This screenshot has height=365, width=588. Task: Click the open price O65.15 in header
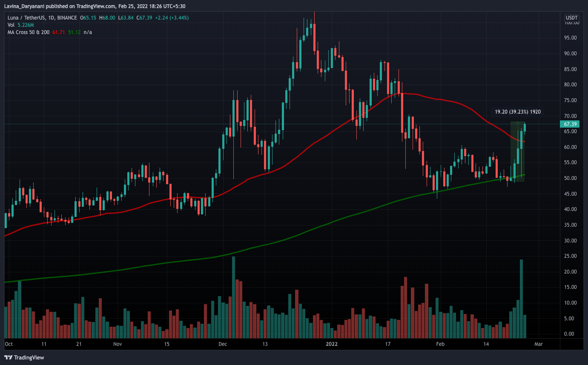pos(88,18)
